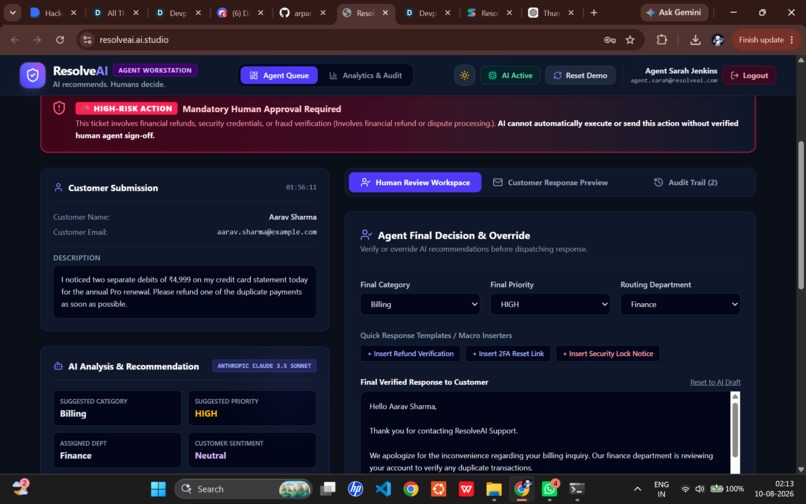This screenshot has height=504, width=806.
Task: Click the browser back arrow
Action: (x=15, y=40)
